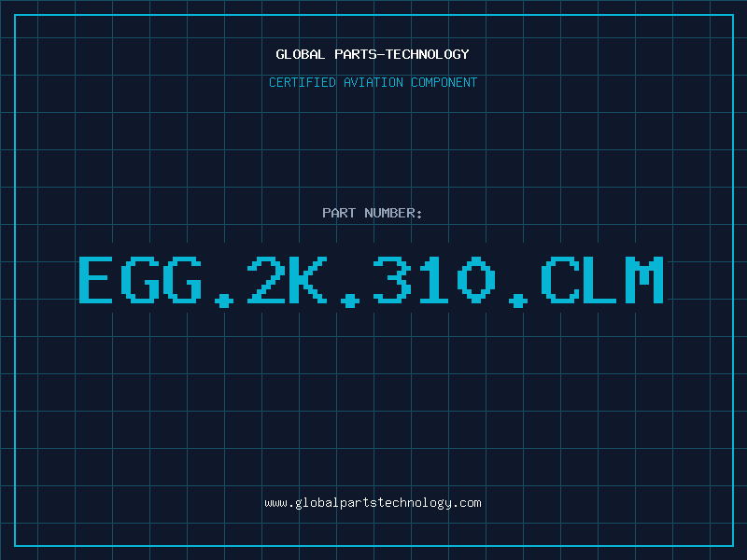This screenshot has width=747, height=560.
Task: Click the letter K in part number
Action: tap(308, 279)
